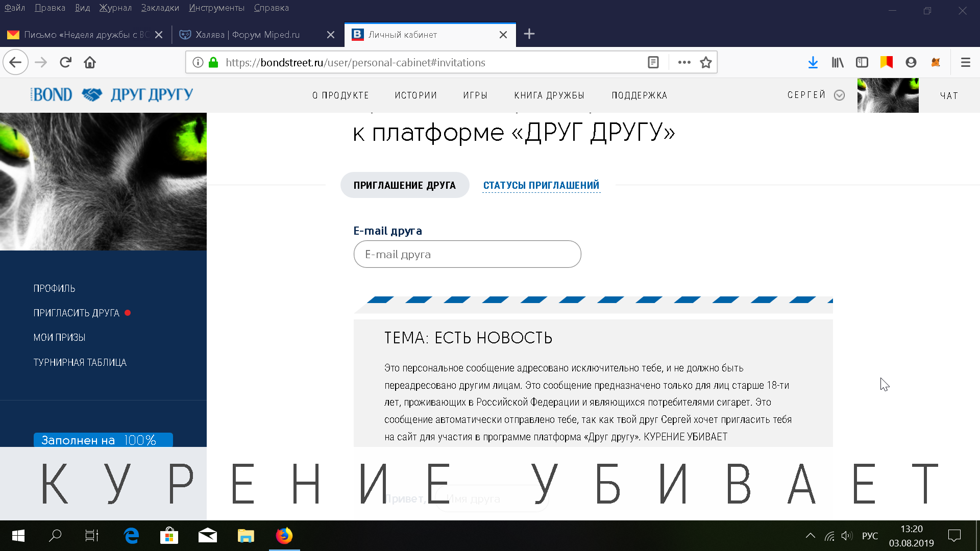This screenshot has width=980, height=551.
Task: Go back to the previous page
Action: (15, 62)
